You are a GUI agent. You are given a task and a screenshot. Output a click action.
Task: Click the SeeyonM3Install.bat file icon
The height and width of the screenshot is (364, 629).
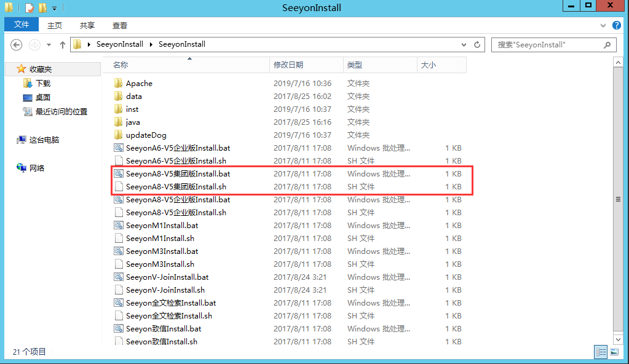pos(118,251)
